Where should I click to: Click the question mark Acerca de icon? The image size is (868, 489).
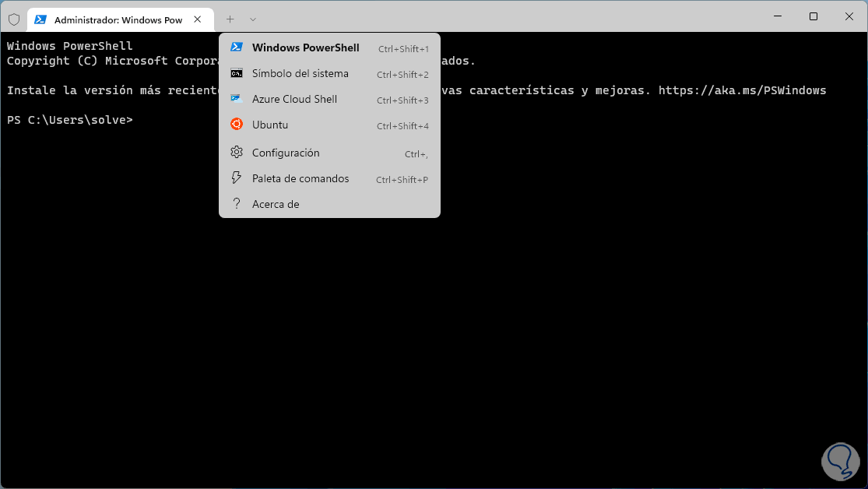[x=237, y=204]
